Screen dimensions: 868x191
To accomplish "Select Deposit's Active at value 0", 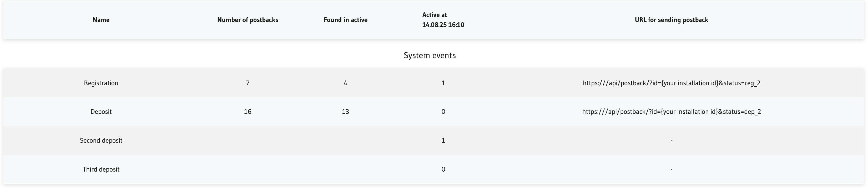I will [443, 112].
